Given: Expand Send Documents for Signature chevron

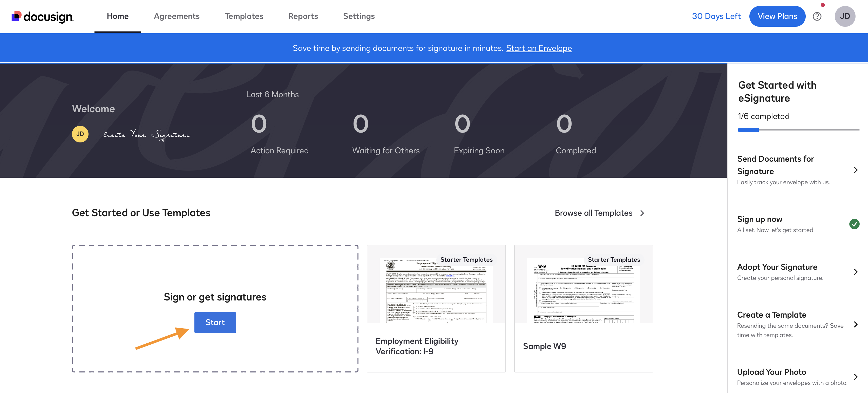Looking at the screenshot, I should pos(856,170).
